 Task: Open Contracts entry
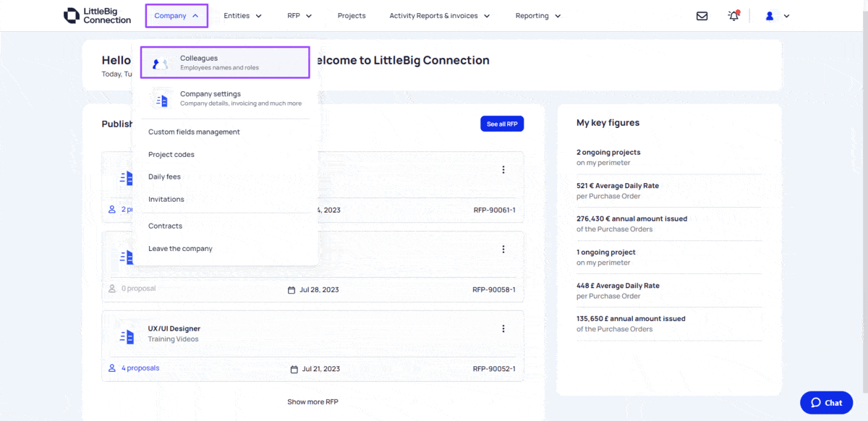point(165,226)
